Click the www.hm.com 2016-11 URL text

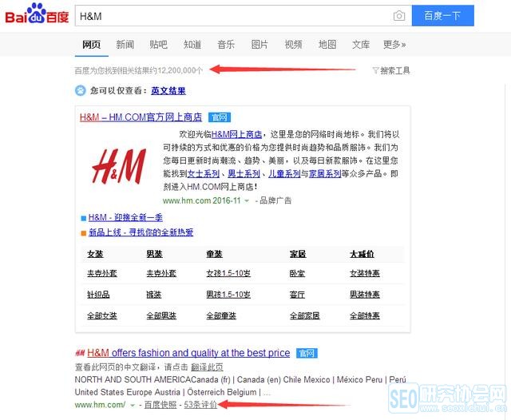click(201, 200)
